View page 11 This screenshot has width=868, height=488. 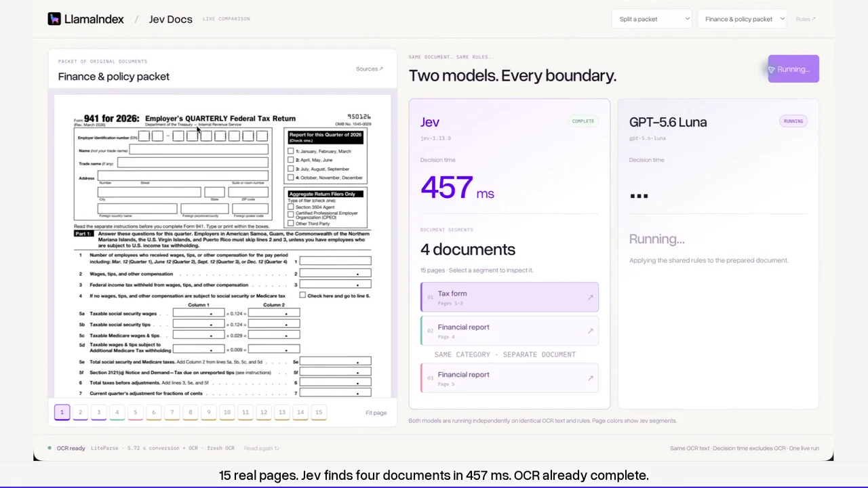245,412
